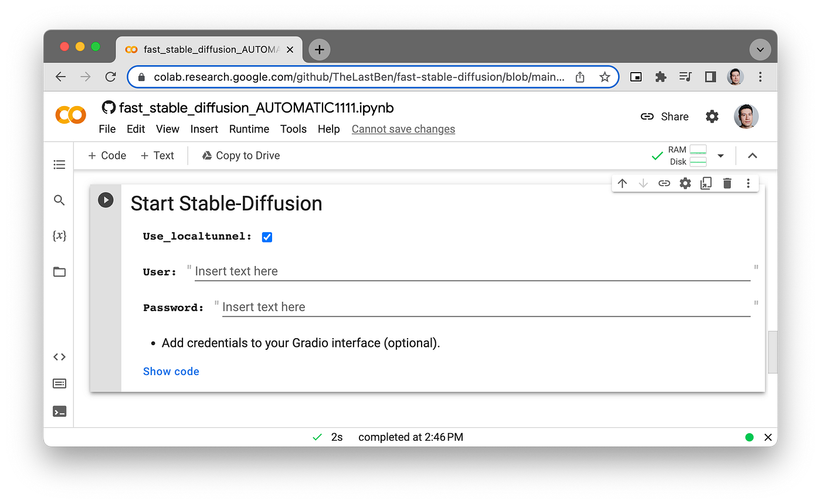The width and height of the screenshot is (821, 504).
Task: Click Copy to Drive button
Action: 241,155
